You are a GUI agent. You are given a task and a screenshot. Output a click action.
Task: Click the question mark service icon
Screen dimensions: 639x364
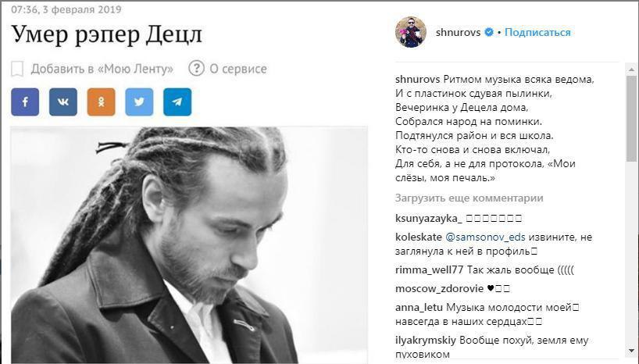[x=196, y=69]
